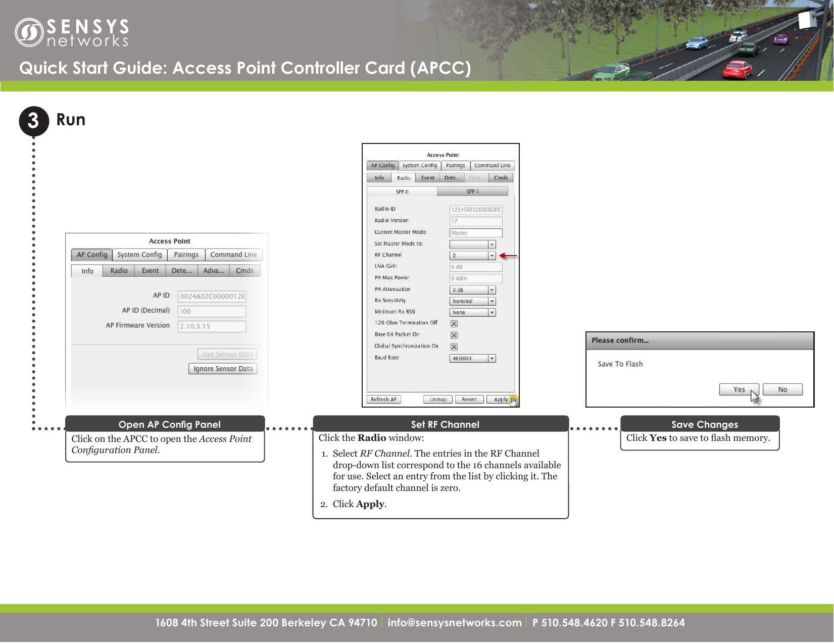Click the 'Set RF Channel' heading
The image size is (834, 644).
445,424
